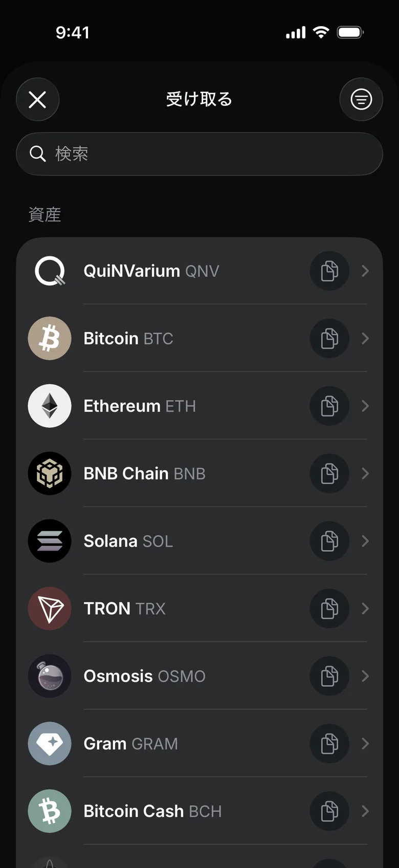Copy the Solana SOL address
Viewport: 399px width, 868px height.
(x=329, y=541)
